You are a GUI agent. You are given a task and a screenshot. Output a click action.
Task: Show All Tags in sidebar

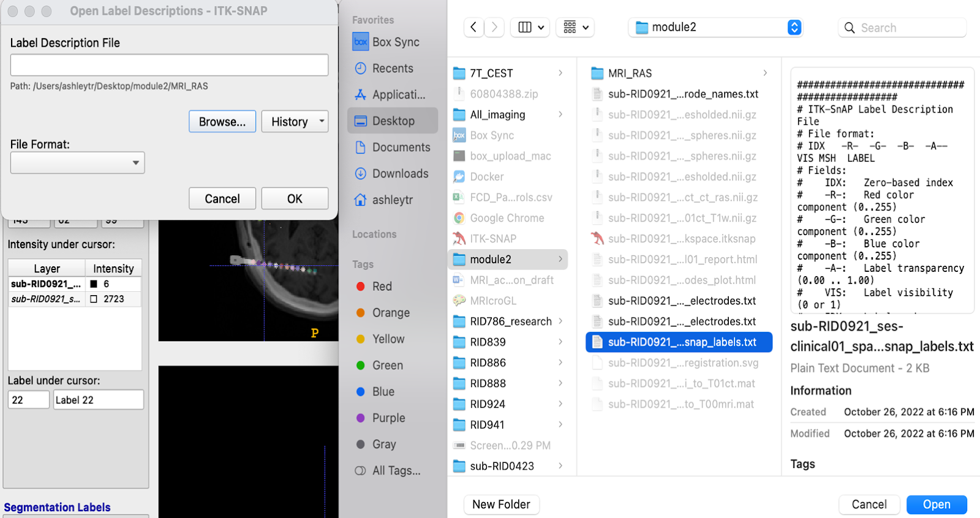tap(396, 470)
